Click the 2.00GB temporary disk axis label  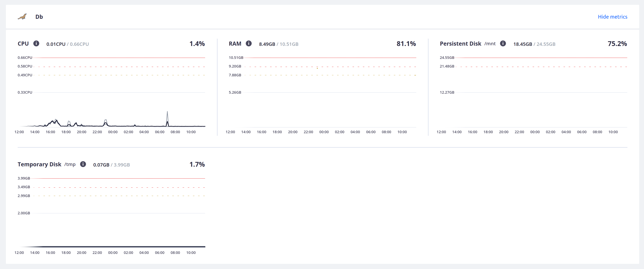24,213
